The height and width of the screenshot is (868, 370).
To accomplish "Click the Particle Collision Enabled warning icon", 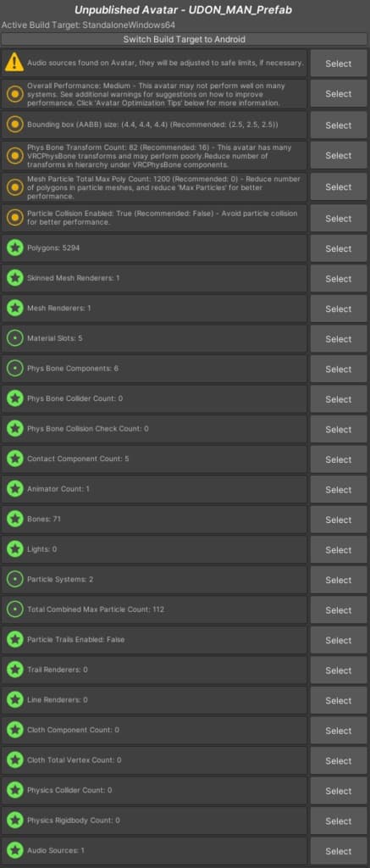I will [14, 218].
